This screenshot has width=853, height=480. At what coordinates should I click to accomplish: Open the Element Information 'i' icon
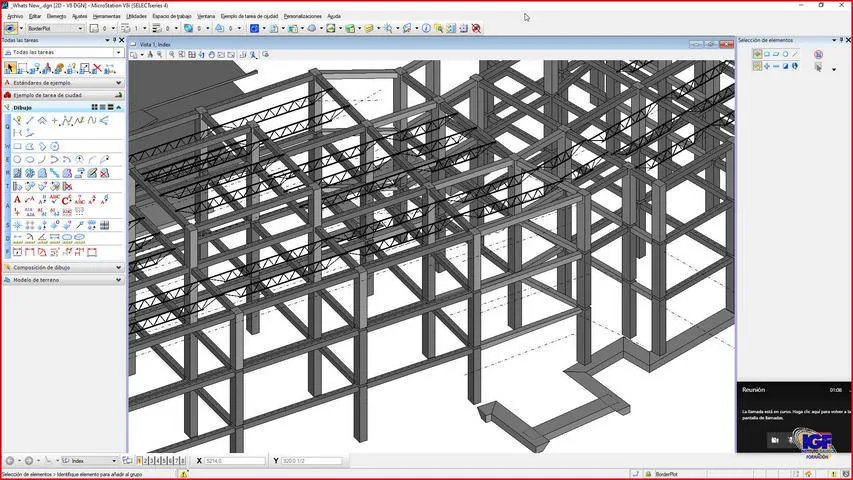click(x=426, y=28)
